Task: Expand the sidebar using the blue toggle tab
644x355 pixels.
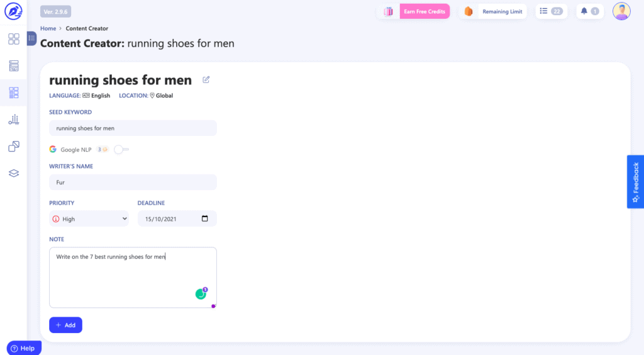Action: pyautogui.click(x=31, y=38)
